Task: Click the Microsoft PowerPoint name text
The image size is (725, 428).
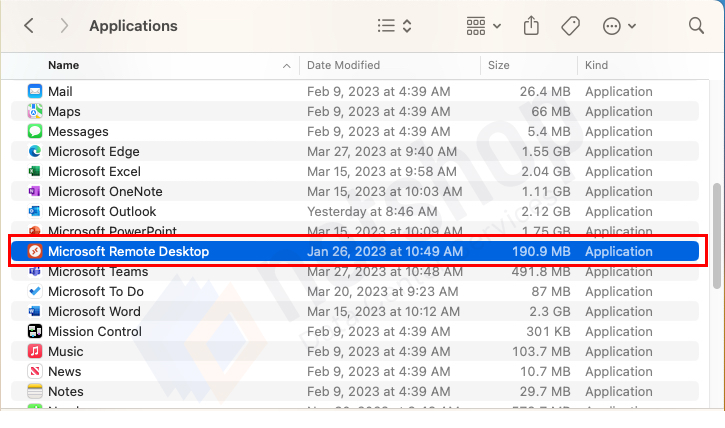Action: [112, 230]
